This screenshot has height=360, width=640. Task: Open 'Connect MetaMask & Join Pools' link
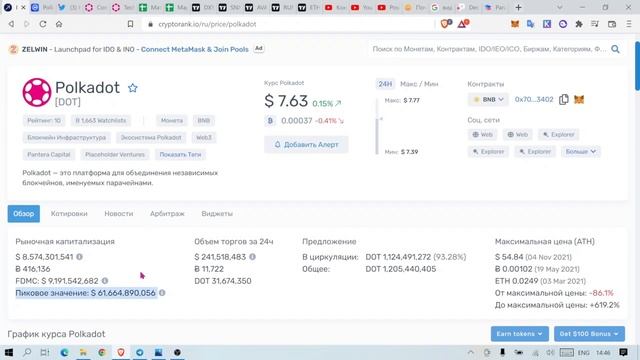(195, 49)
